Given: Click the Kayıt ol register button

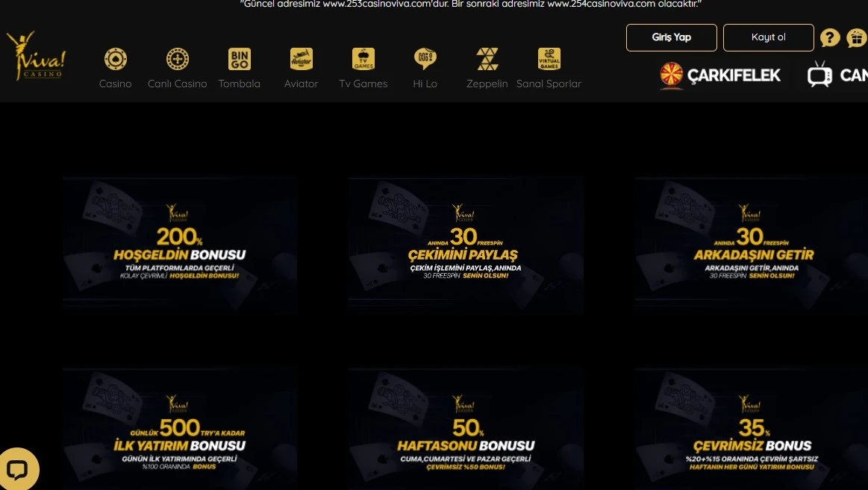Looking at the screenshot, I should [x=768, y=37].
